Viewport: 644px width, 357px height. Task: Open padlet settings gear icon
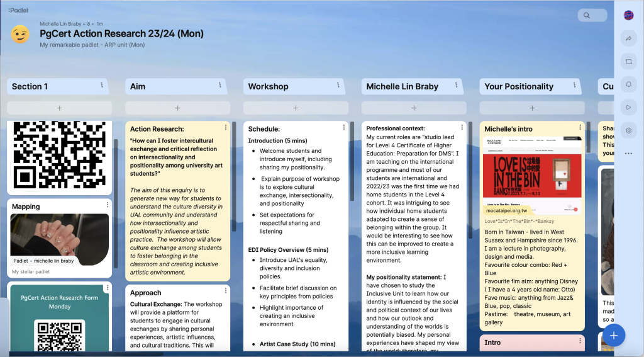(x=628, y=130)
